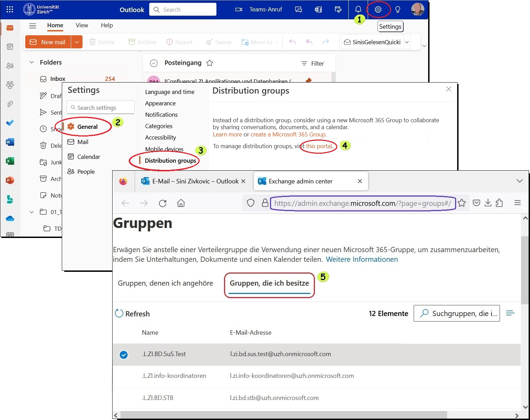Open the chat bubble icon in header
Image resolution: width=530 pixels, height=420 pixels.
click(x=298, y=10)
